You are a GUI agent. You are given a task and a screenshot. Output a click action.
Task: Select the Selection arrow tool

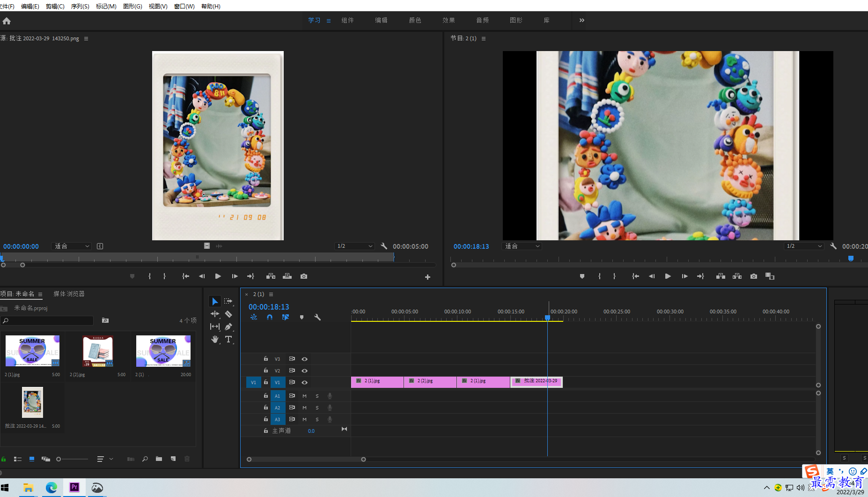pyautogui.click(x=215, y=301)
